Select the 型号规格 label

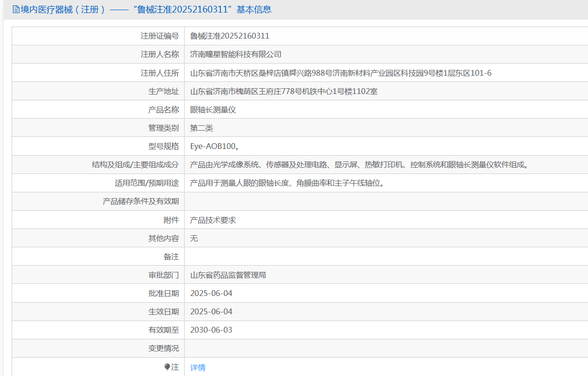163,146
